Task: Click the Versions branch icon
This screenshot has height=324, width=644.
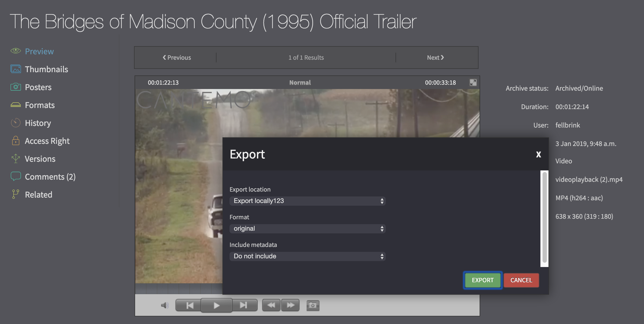Action: point(16,158)
